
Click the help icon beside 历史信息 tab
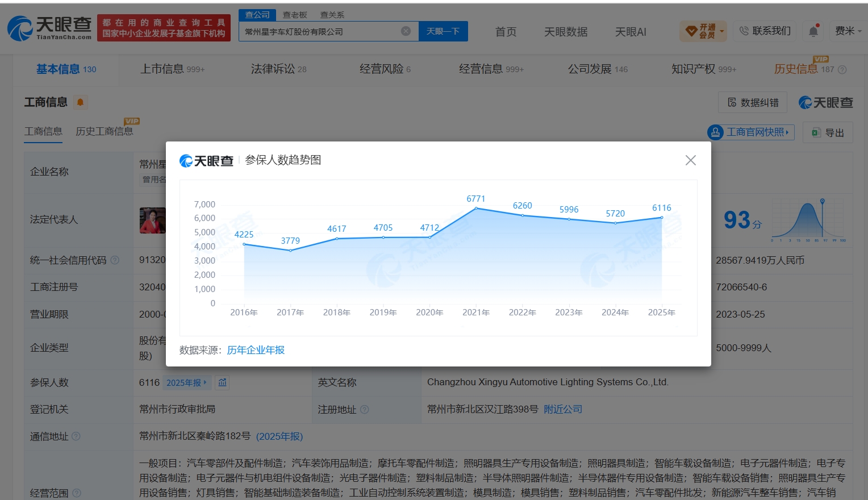(842, 69)
